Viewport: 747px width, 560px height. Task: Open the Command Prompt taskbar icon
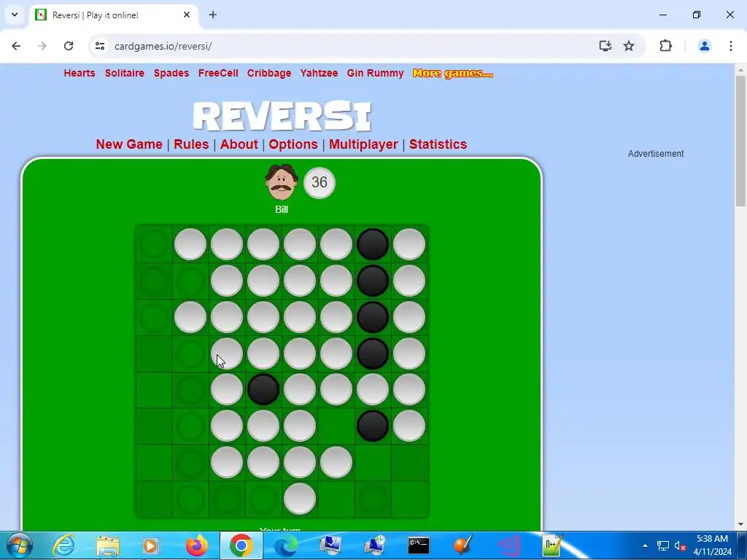pyautogui.click(x=419, y=545)
